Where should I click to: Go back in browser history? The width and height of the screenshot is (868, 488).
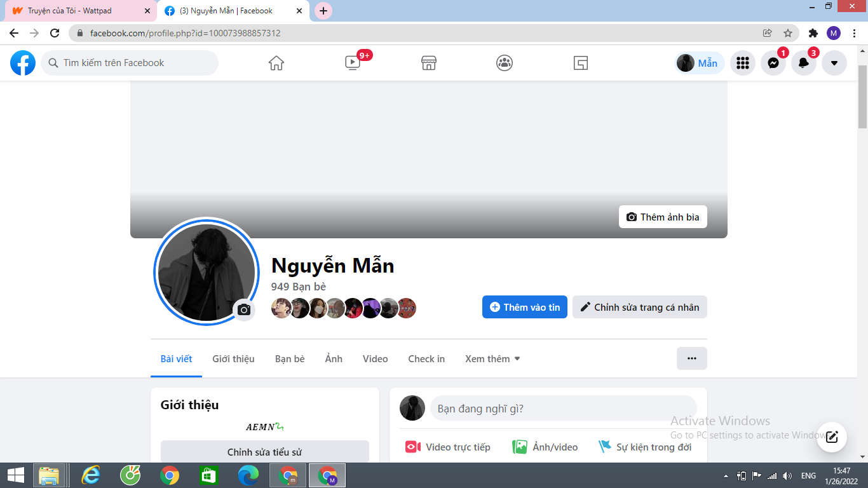pyautogui.click(x=14, y=33)
